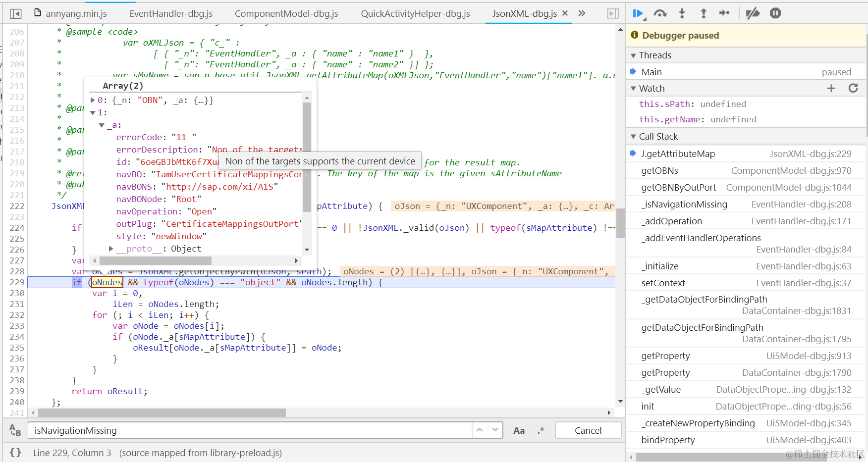Jump to next search result
The width and height of the screenshot is (868, 462).
pos(495,430)
